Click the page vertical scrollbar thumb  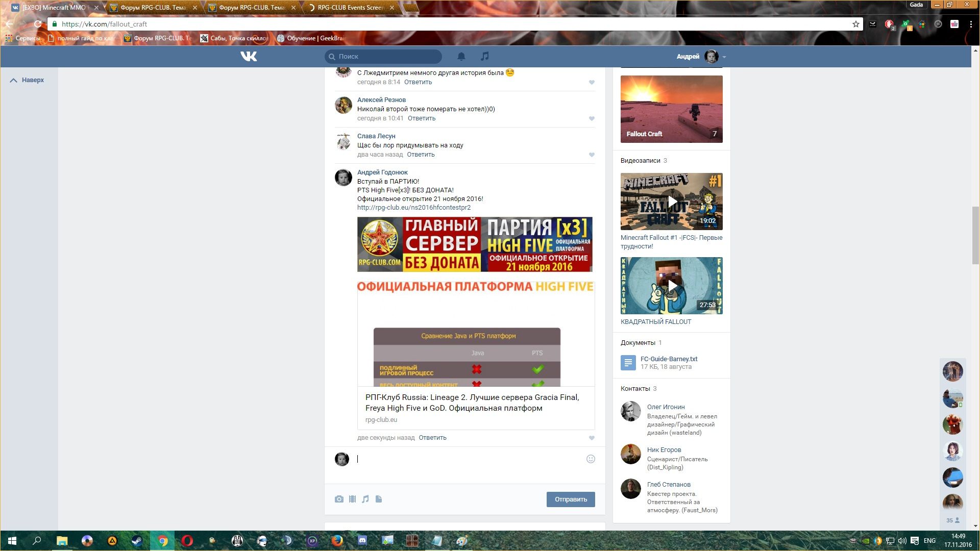[975, 235]
